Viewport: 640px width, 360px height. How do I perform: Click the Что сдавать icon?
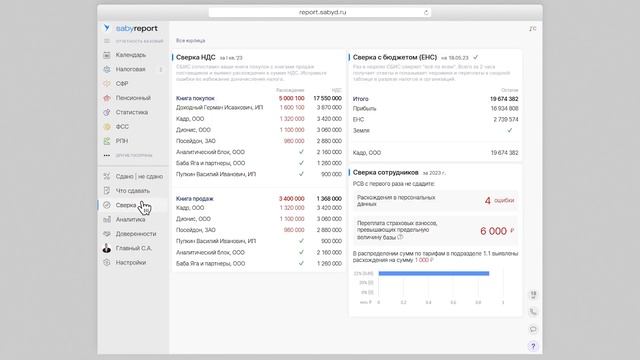(x=107, y=191)
